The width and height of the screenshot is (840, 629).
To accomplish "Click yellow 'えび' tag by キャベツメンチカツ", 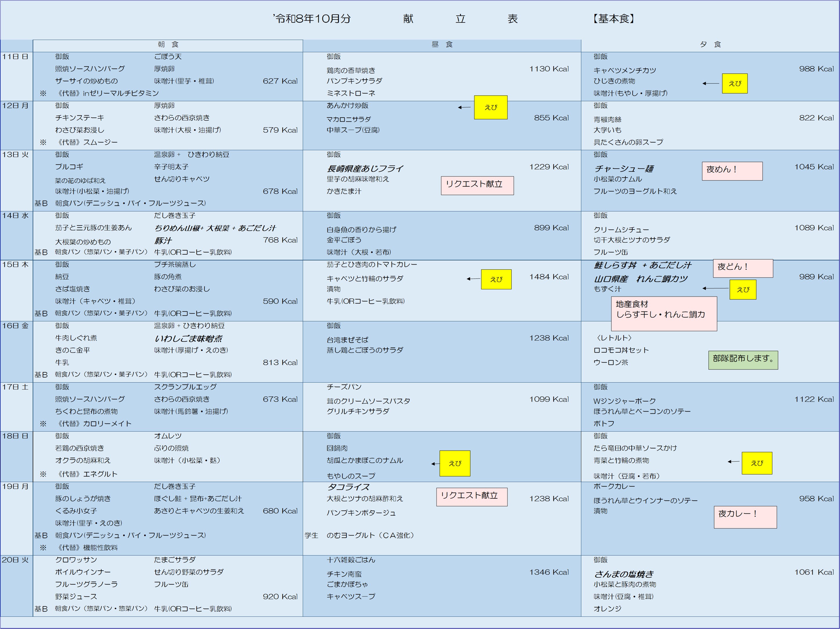I will pos(735,84).
